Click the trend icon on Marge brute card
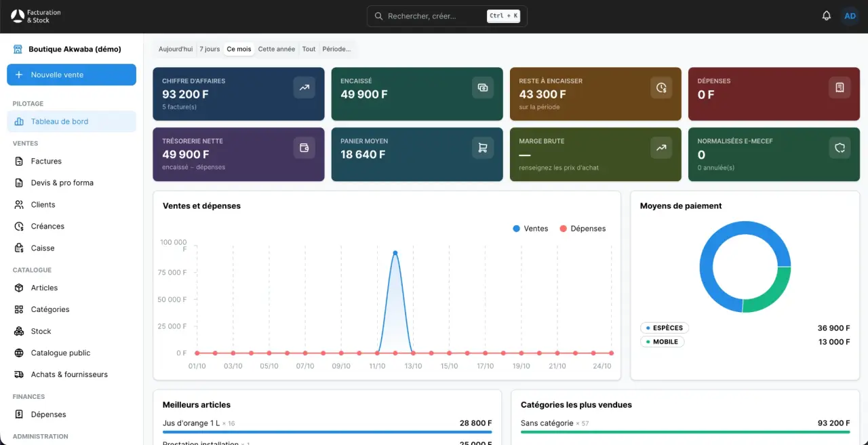This screenshot has width=868, height=445. pos(661,148)
